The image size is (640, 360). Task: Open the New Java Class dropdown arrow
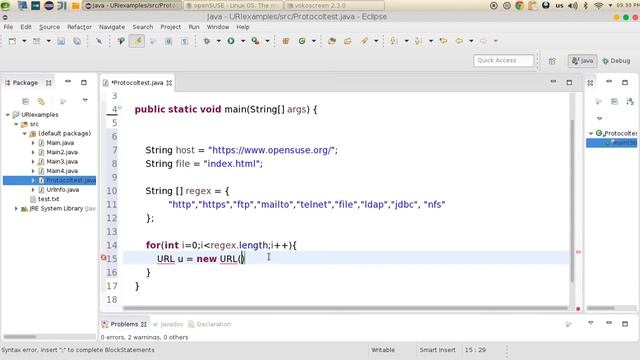coord(314,41)
